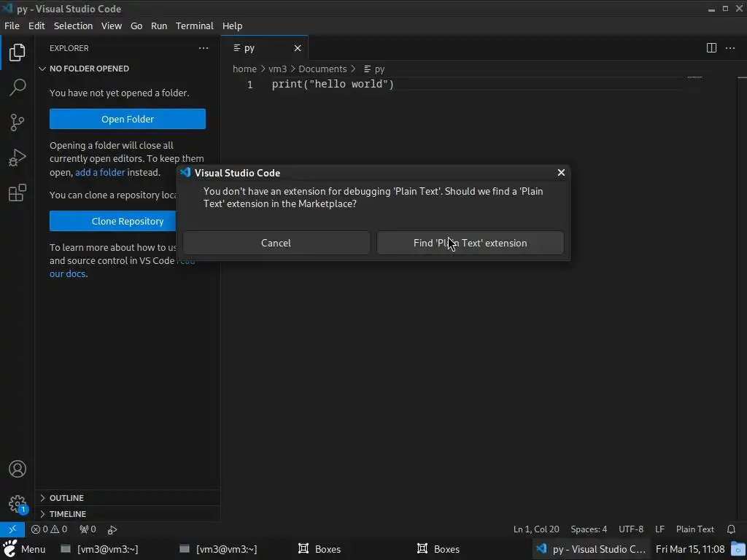Viewport: 747px width, 560px height.
Task: Close the Visual Studio Code dialog
Action: click(561, 173)
